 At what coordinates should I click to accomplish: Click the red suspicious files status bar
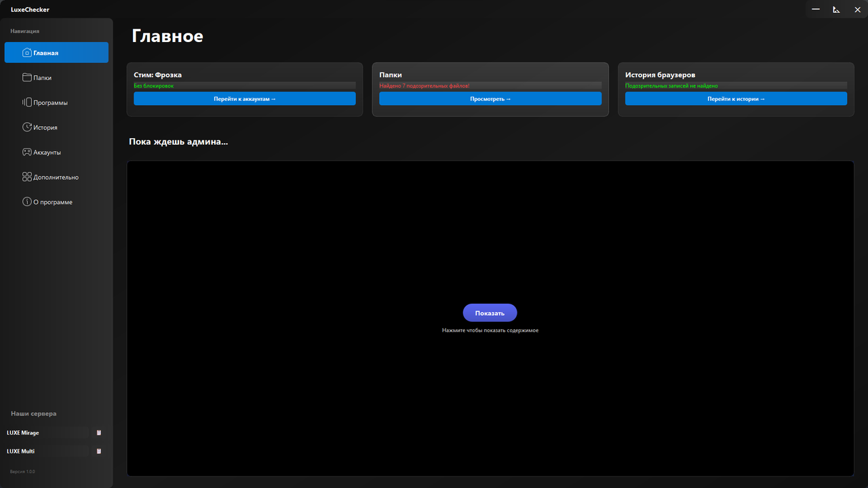(x=490, y=86)
